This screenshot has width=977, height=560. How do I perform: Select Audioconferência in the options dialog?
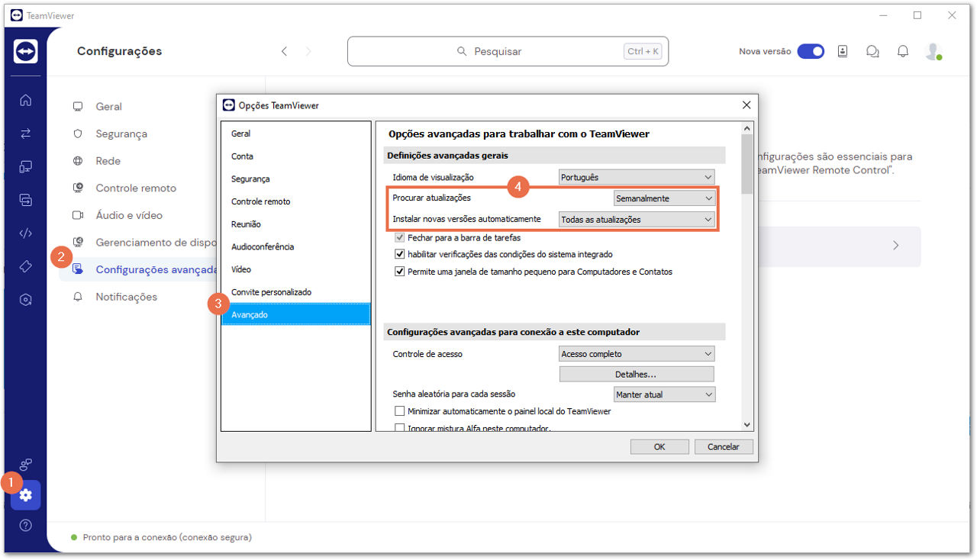295,246
